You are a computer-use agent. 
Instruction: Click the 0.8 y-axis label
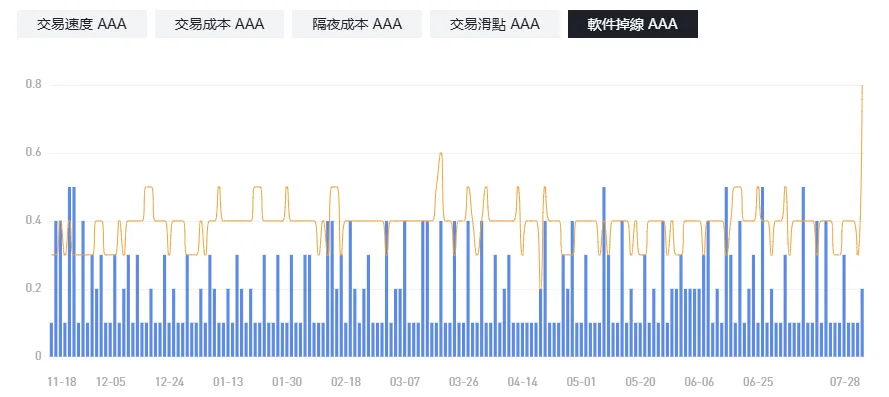[33, 85]
